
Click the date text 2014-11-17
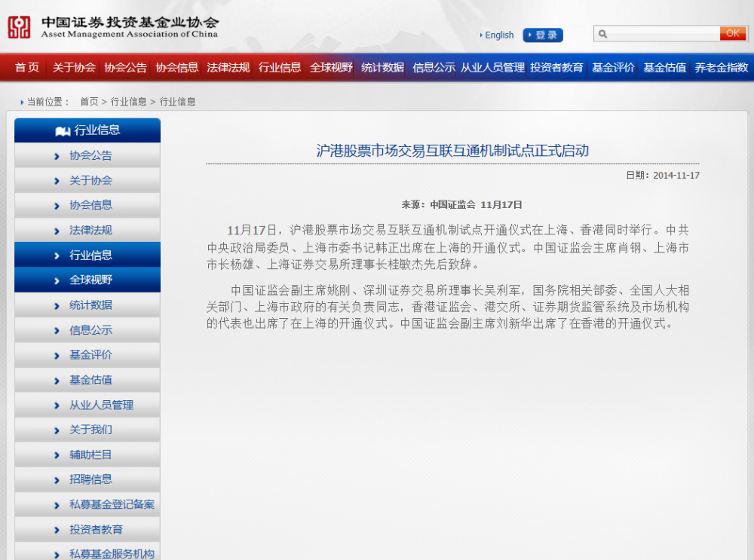click(676, 176)
